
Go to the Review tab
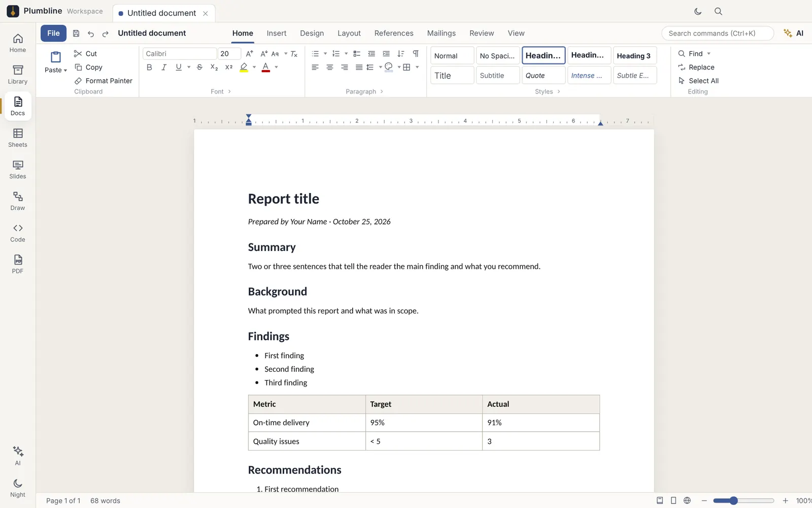(x=482, y=33)
